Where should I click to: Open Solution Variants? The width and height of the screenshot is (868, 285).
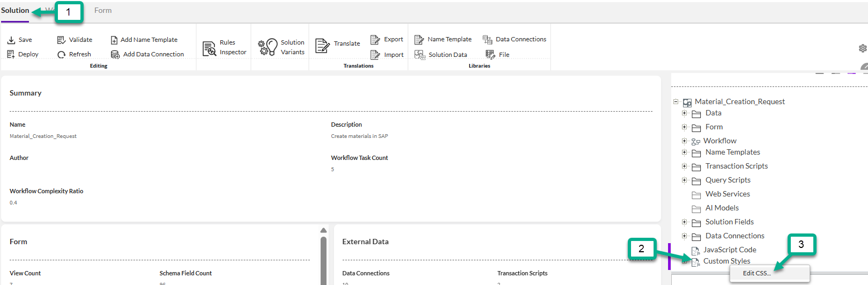(268, 47)
